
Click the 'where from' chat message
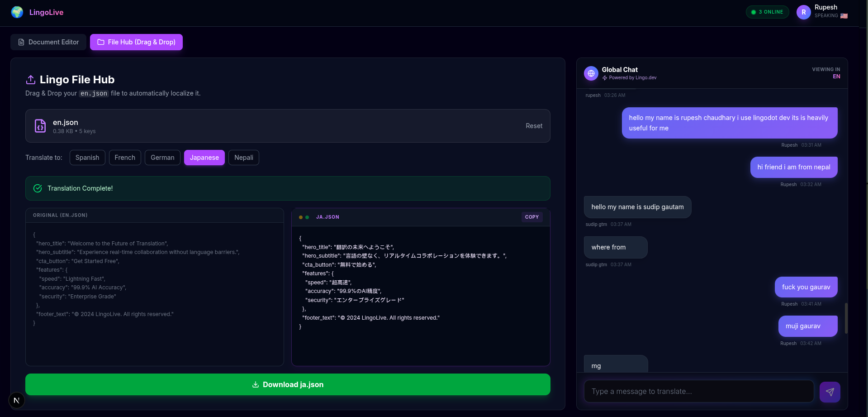pyautogui.click(x=616, y=247)
